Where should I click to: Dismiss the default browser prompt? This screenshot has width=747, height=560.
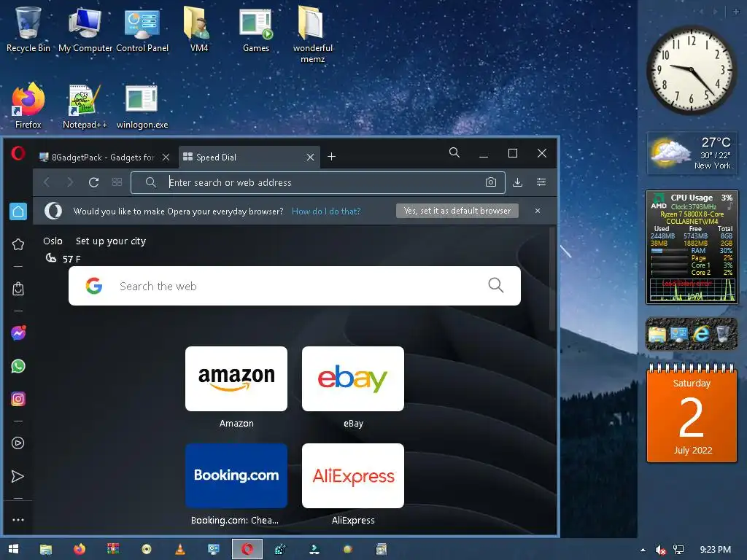[x=538, y=211]
